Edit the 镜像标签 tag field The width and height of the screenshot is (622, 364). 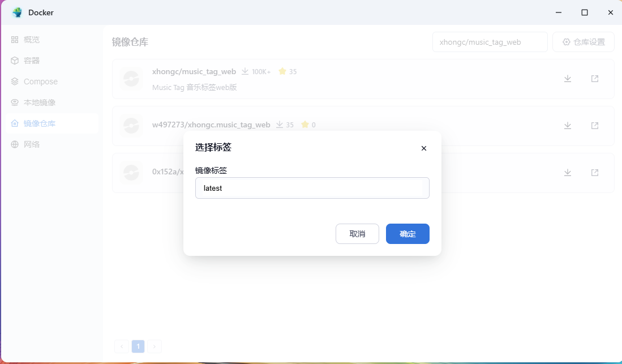pos(312,188)
